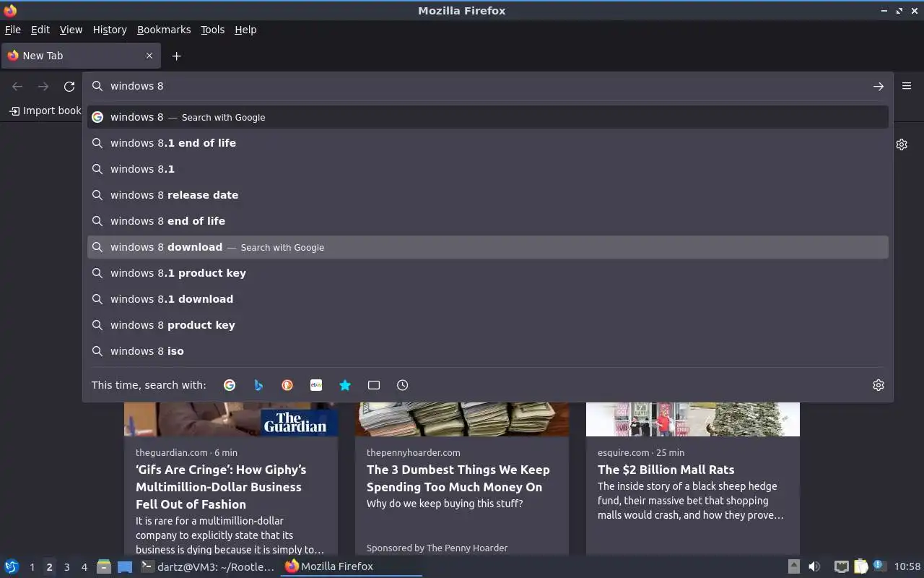924x578 pixels.
Task: Switch to workspace 4
Action: click(84, 567)
